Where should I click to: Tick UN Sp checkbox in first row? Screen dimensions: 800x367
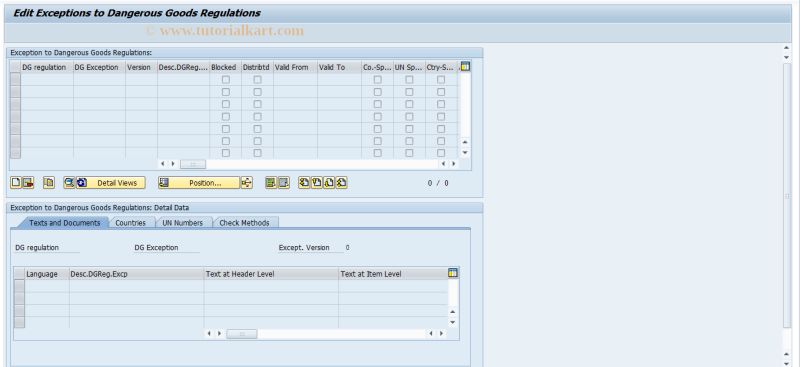click(409, 80)
